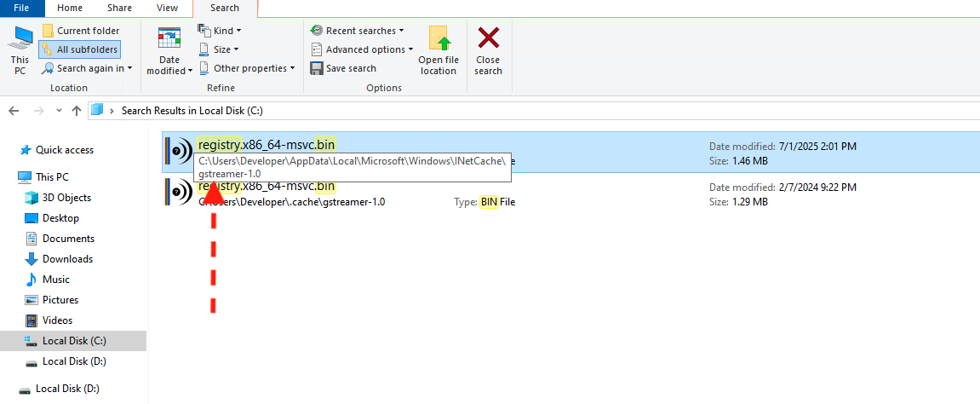The width and height of the screenshot is (980, 404).
Task: Click the Open file location button
Action: [438, 51]
